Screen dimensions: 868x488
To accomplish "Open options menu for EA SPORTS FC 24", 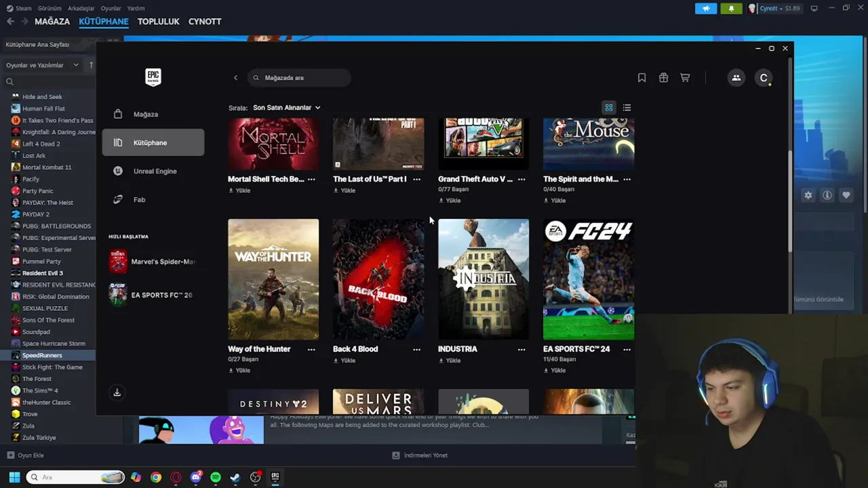I will pos(627,349).
